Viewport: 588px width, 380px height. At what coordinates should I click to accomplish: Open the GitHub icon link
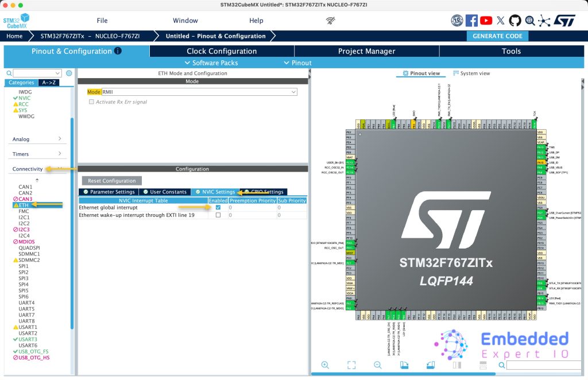[515, 21]
